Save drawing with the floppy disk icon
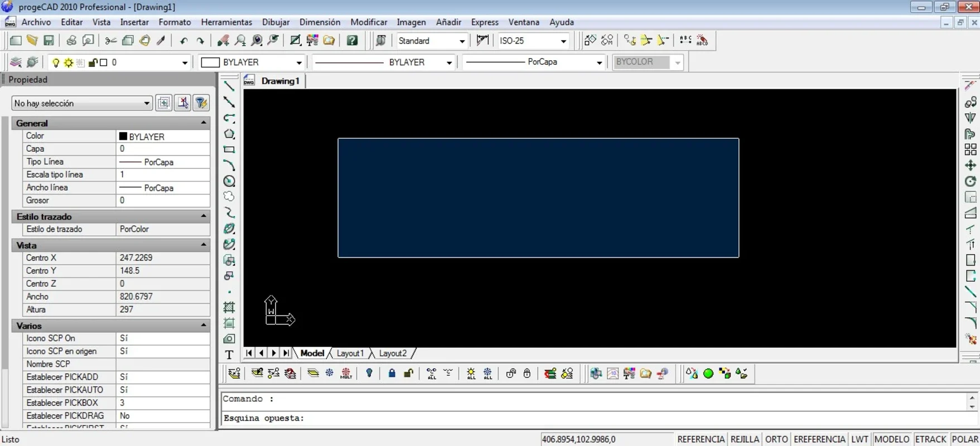 (x=49, y=41)
